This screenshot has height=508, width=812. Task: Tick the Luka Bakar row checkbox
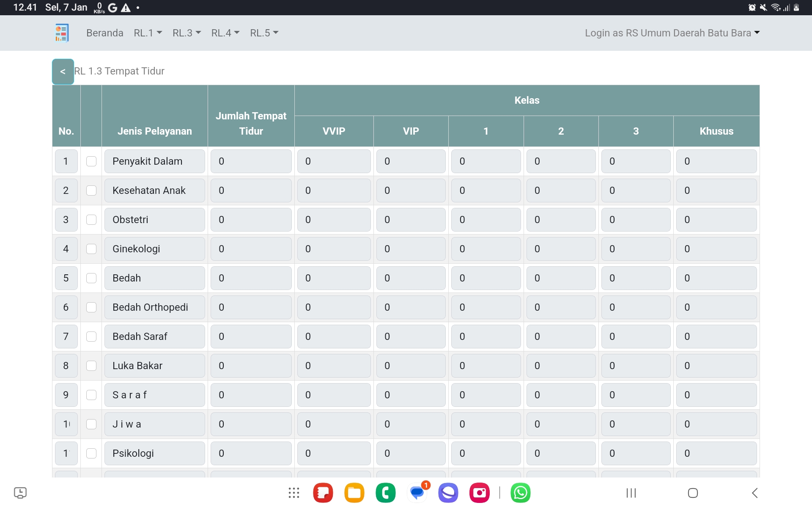click(x=91, y=366)
